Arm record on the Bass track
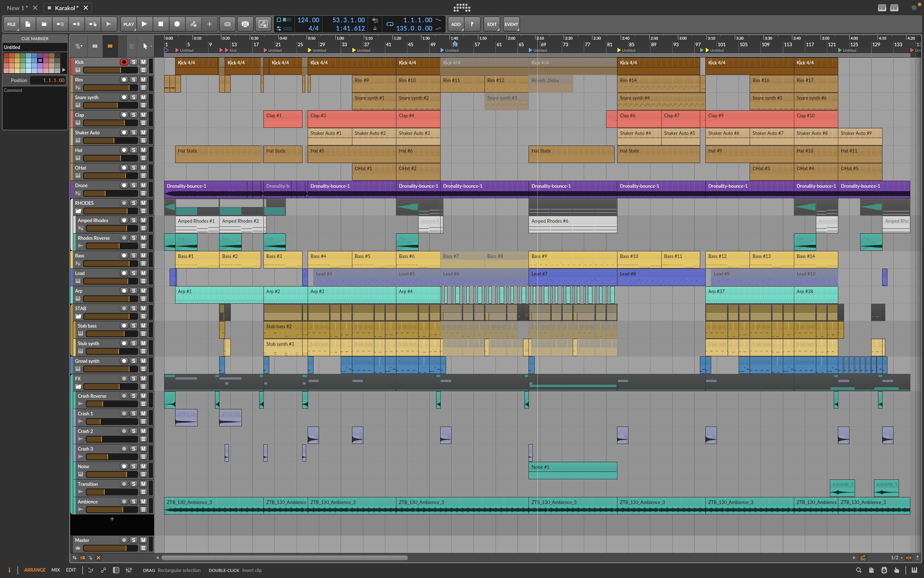The width and height of the screenshot is (924, 578). pyautogui.click(x=124, y=255)
